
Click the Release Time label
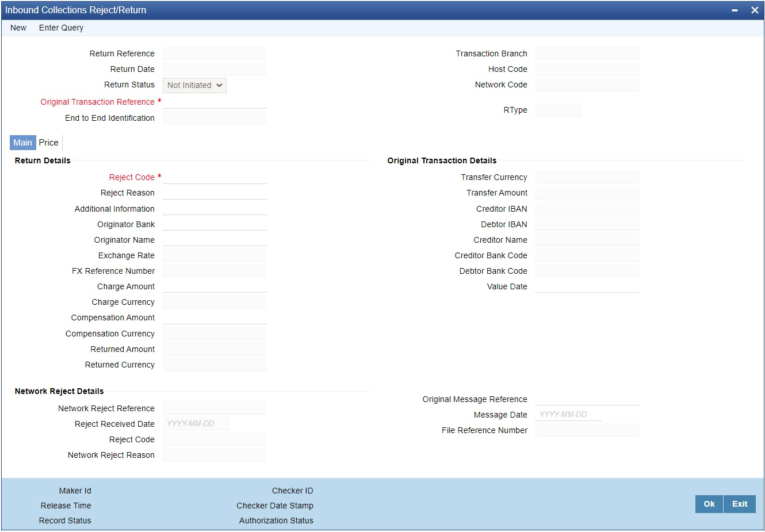66,506
